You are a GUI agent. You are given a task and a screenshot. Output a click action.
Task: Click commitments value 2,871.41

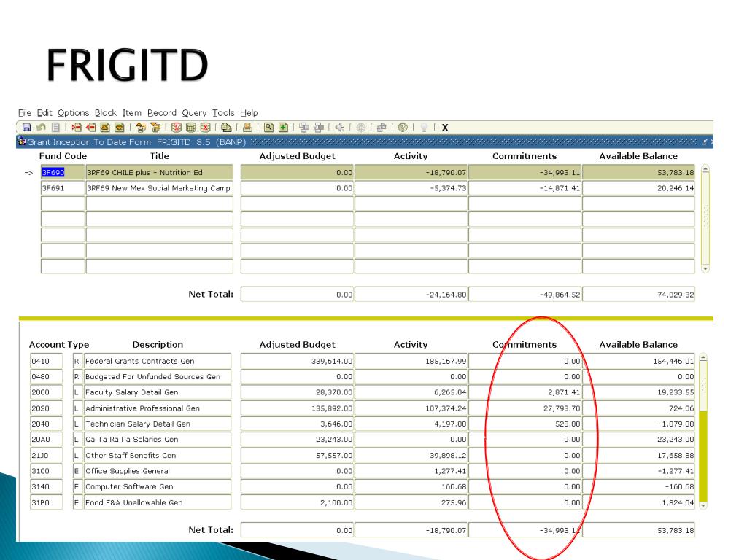point(525,392)
